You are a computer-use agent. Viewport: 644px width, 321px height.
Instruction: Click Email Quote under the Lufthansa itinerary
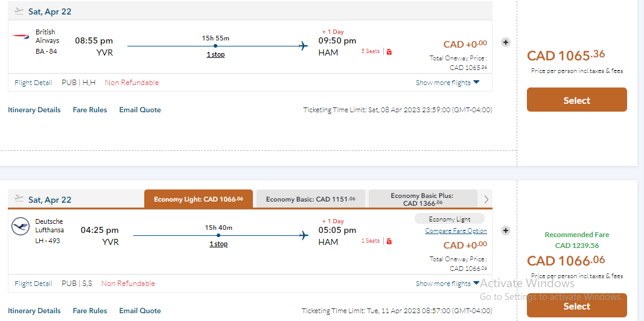click(140, 311)
